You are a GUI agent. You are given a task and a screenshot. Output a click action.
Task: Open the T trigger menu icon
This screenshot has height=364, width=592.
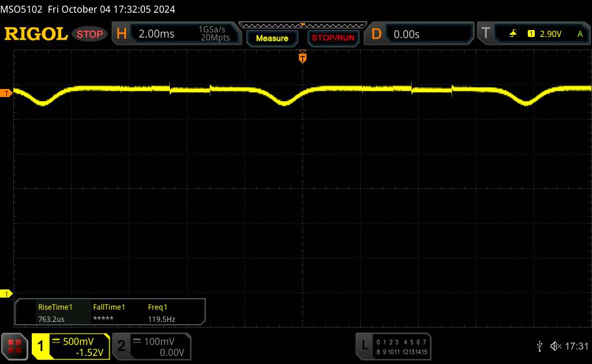click(x=486, y=33)
